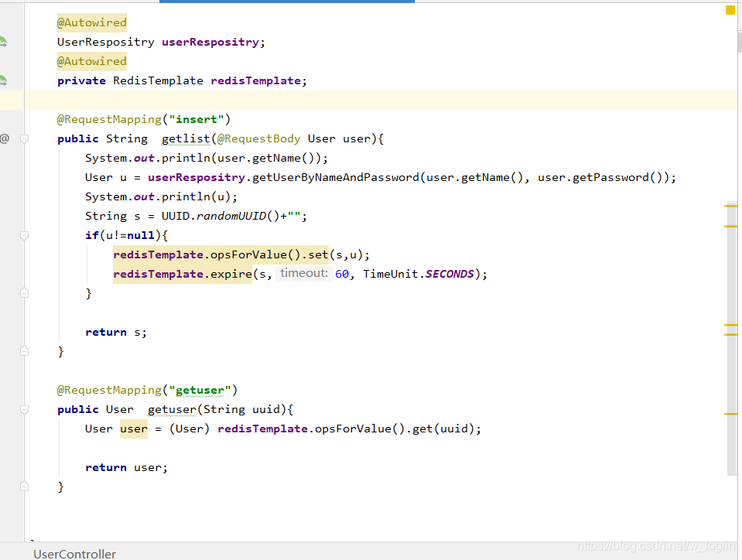Click the "insert" mapping string
The image size is (742, 560).
click(197, 119)
